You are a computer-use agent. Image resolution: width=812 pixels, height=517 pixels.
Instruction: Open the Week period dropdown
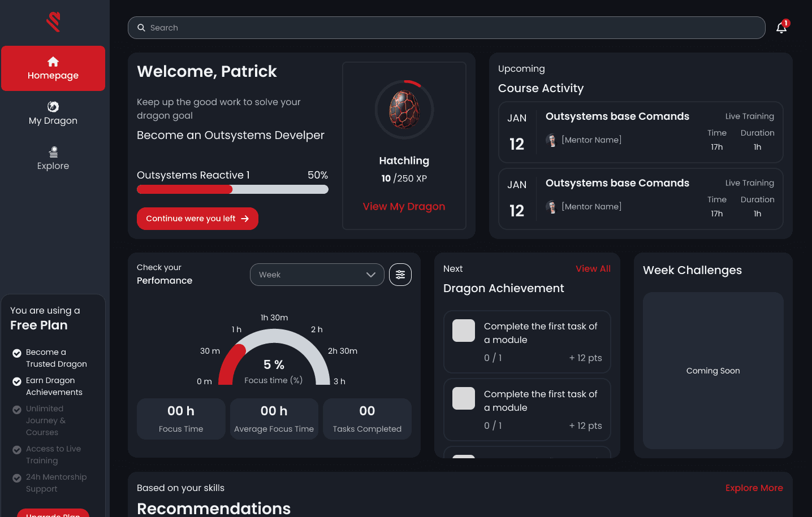click(317, 275)
